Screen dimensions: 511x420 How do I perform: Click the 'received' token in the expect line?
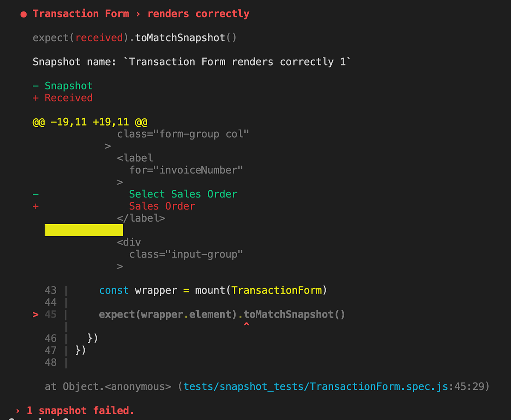[x=99, y=37]
